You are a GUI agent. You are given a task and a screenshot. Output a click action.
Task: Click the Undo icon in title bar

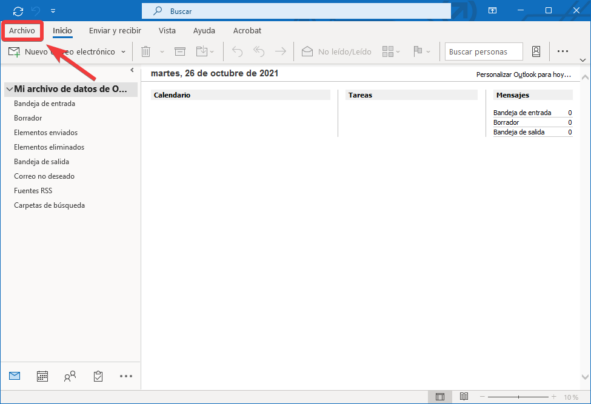[x=35, y=11]
